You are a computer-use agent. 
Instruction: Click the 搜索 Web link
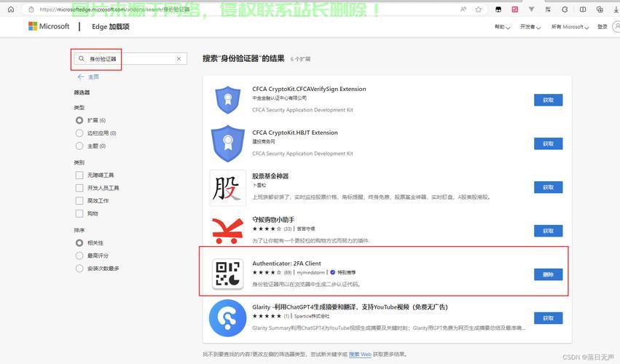(360, 354)
